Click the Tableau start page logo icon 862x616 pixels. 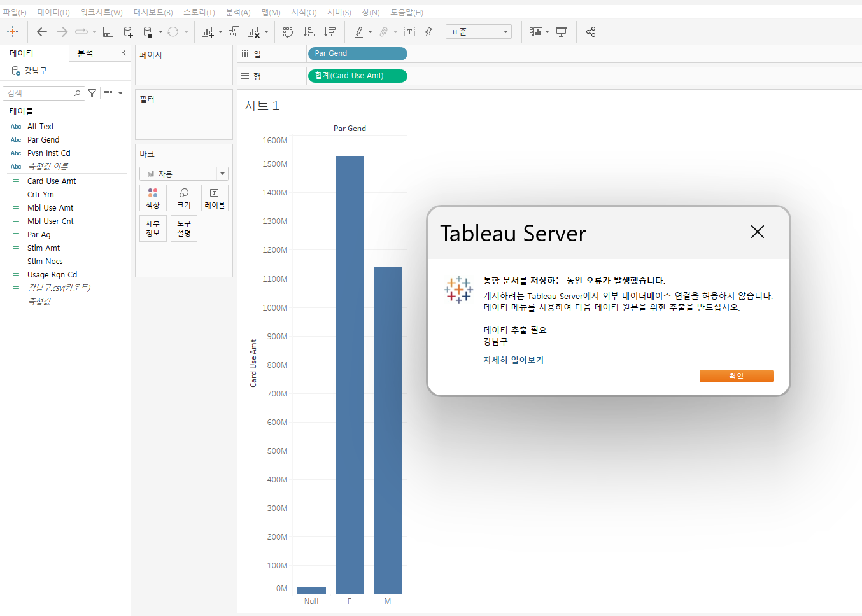tap(13, 32)
